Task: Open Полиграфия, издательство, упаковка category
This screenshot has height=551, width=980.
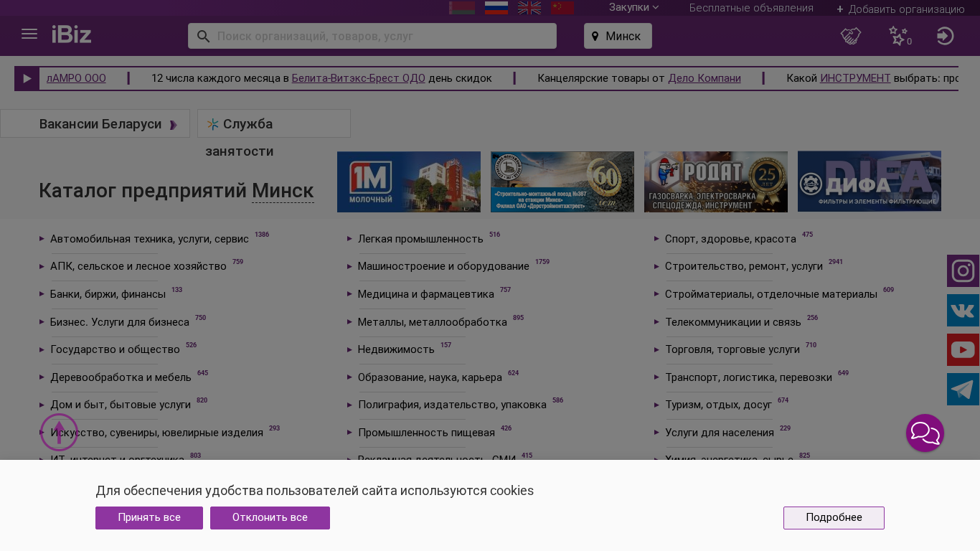Action: point(452,405)
